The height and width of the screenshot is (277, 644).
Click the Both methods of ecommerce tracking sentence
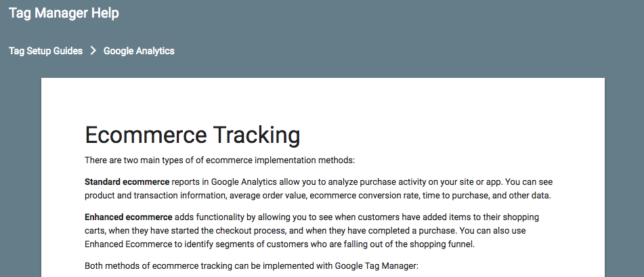click(251, 266)
